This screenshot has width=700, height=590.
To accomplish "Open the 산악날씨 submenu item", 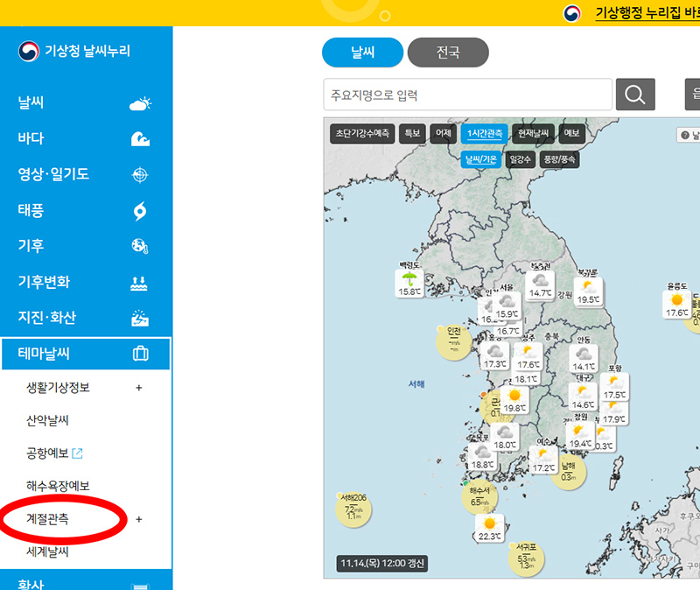I will point(47,420).
